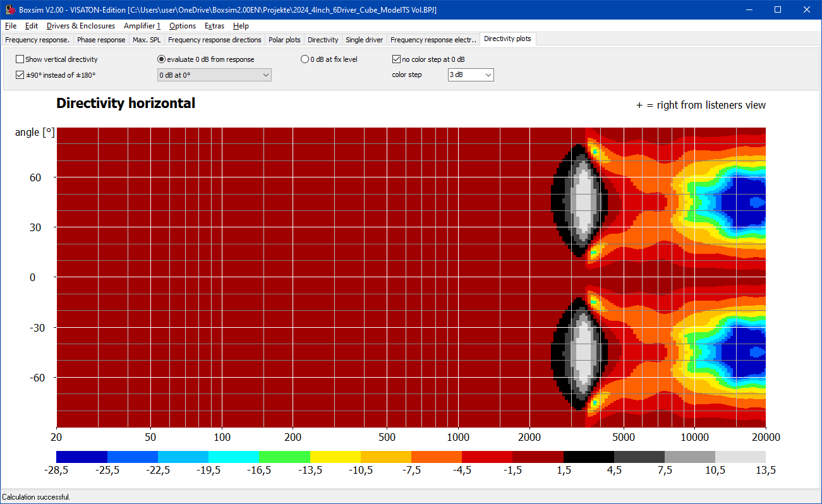Select the Directivity plots tab
Viewport: 822px width, 504px height.
508,39
